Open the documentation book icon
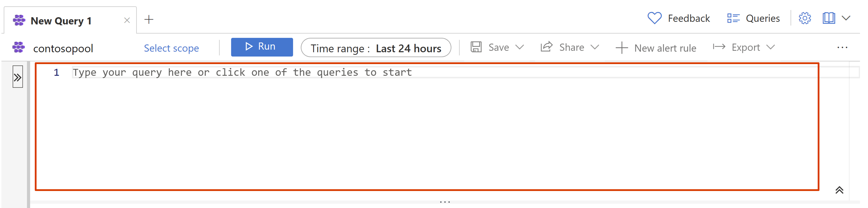The image size is (868, 208). pos(828,18)
